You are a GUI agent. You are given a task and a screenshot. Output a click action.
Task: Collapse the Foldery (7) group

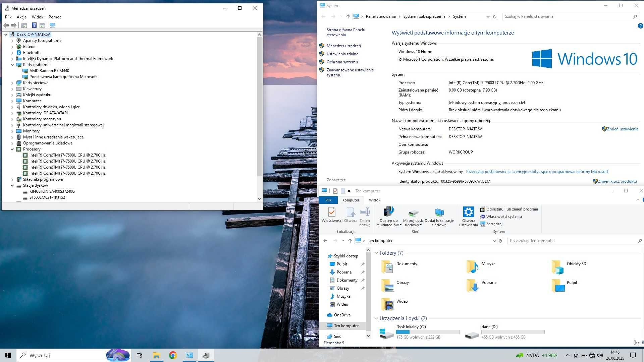point(376,253)
